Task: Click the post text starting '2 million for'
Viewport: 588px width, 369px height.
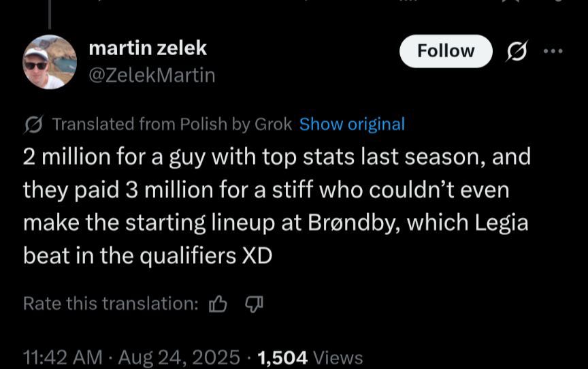Action: tap(277, 206)
